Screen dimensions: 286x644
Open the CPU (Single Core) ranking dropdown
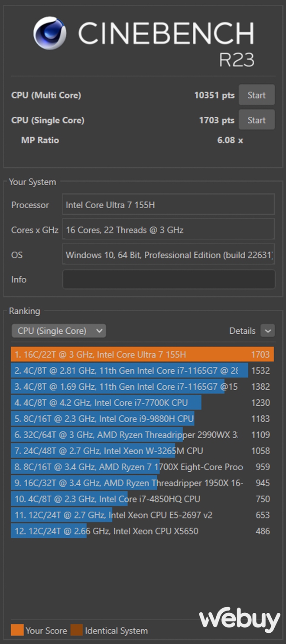(59, 331)
